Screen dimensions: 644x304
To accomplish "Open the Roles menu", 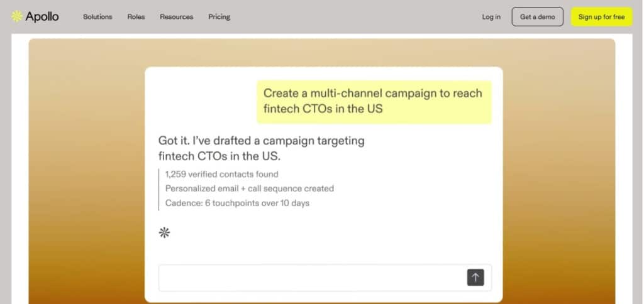I will tap(136, 17).
